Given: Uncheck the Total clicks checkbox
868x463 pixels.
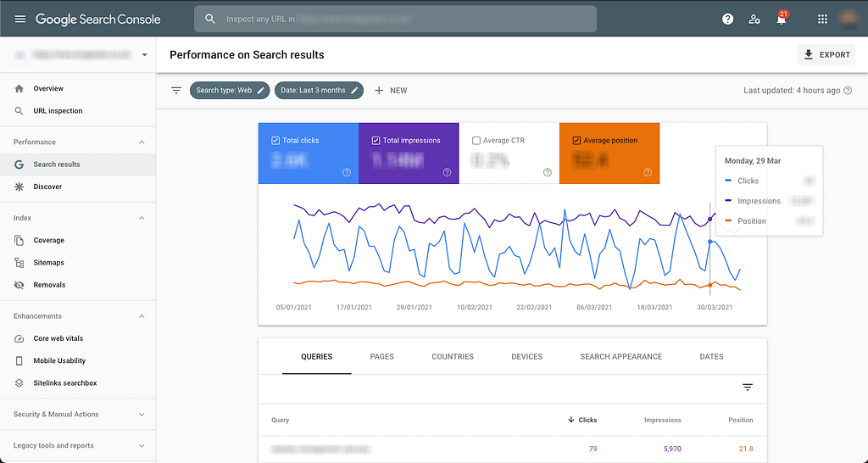Looking at the screenshot, I should point(275,141).
